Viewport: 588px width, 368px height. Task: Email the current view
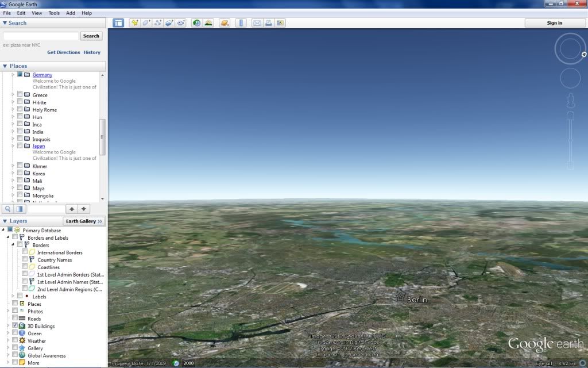[x=257, y=23]
